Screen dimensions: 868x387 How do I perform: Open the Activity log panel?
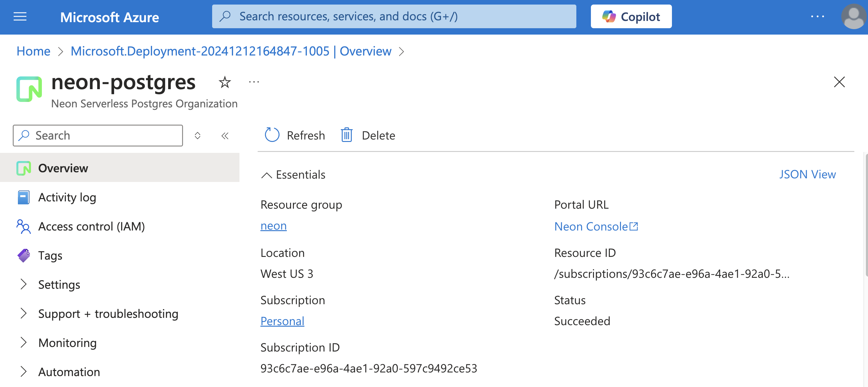click(x=67, y=197)
